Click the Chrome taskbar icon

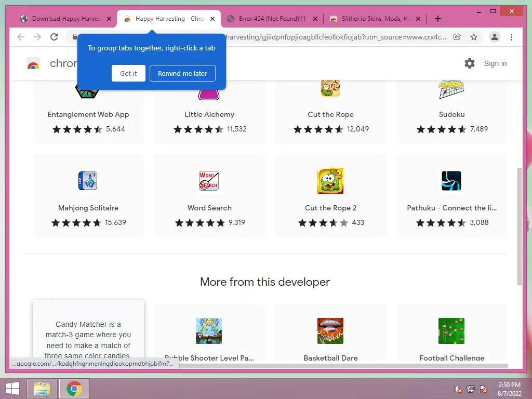click(x=74, y=389)
